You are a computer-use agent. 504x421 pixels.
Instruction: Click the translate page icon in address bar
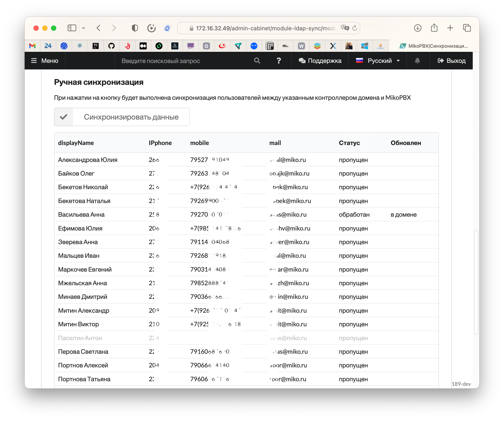coord(345,28)
